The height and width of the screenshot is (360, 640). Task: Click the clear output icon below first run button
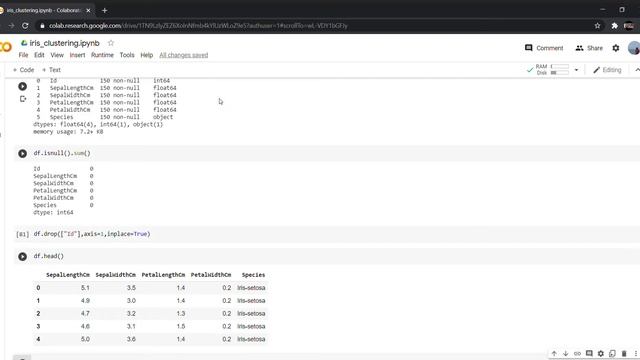click(23, 99)
